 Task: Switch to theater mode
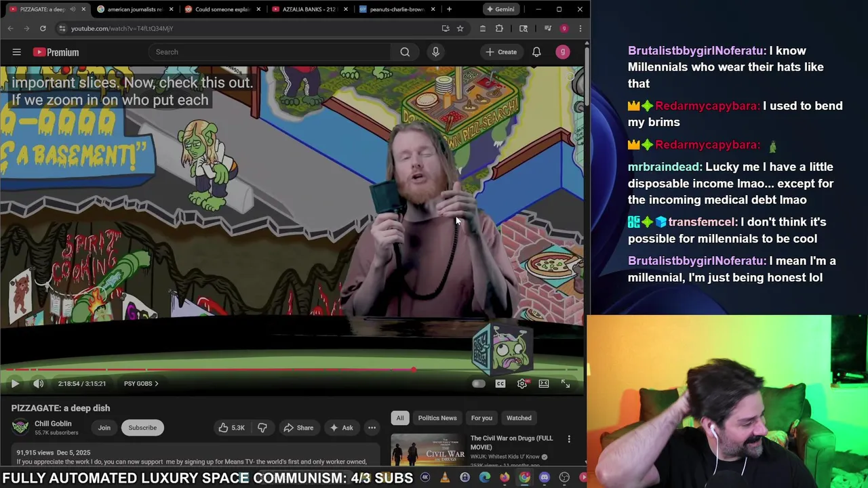544,384
